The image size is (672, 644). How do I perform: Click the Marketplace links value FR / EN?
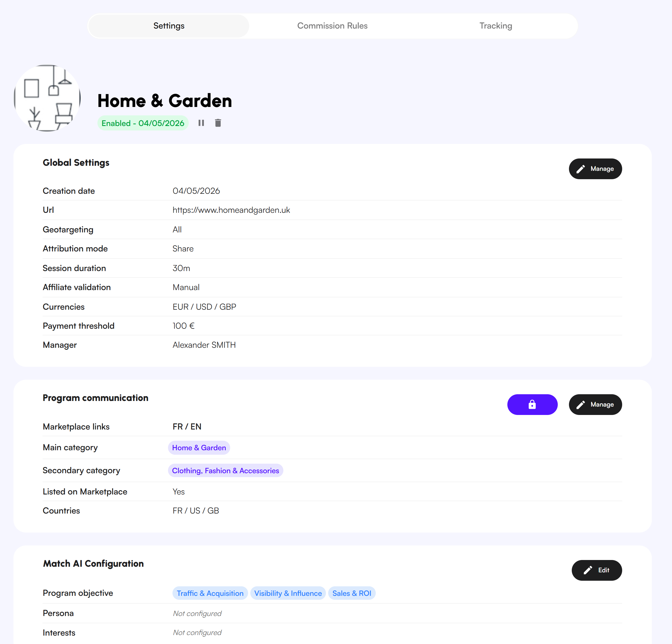click(187, 427)
